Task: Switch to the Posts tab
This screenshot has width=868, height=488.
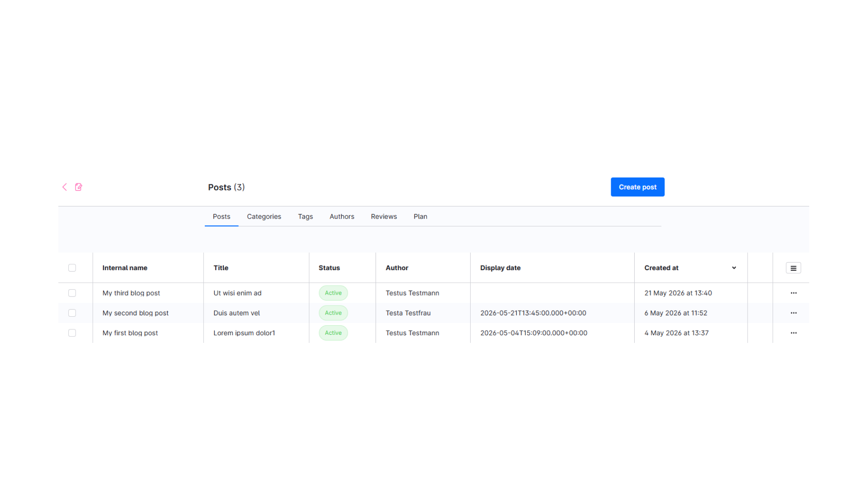Action: [x=222, y=216]
